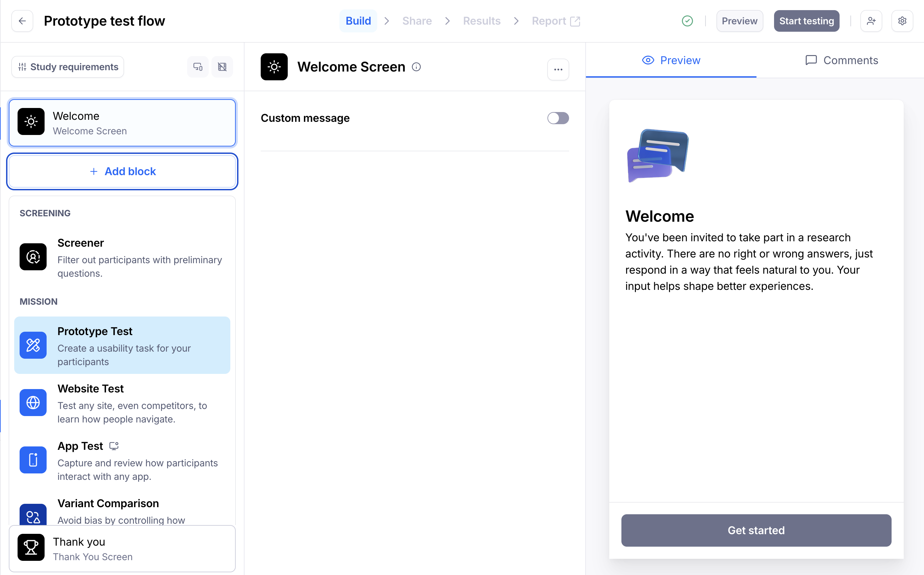Select the Thank you screen block
The image size is (924, 575).
[122, 548]
